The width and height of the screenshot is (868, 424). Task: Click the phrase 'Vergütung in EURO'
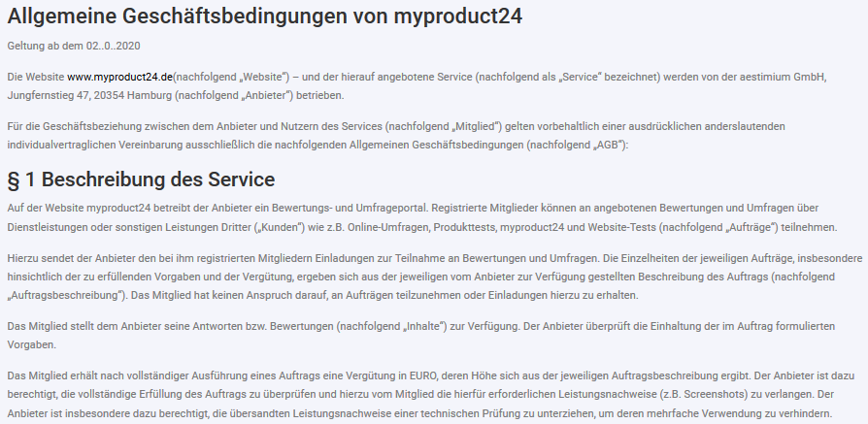point(392,375)
